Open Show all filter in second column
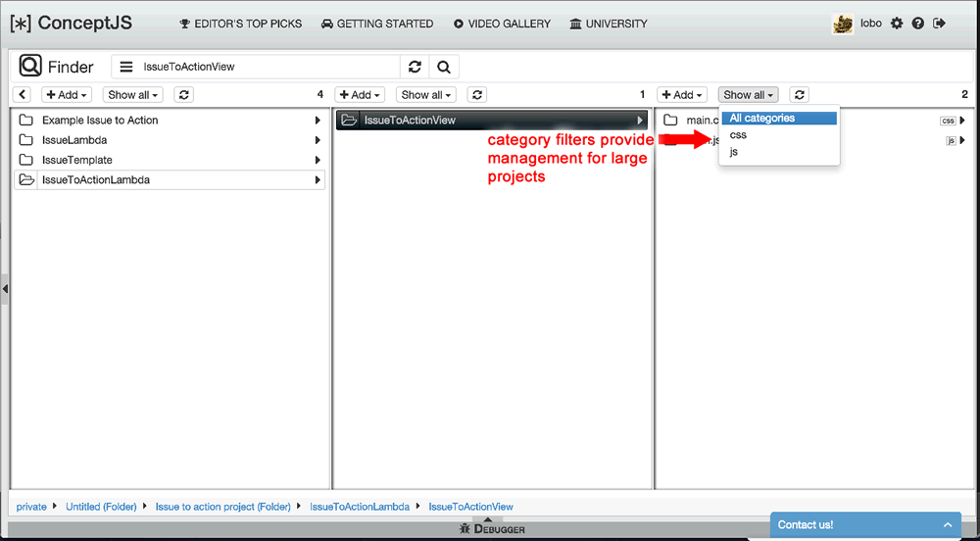 pos(425,95)
